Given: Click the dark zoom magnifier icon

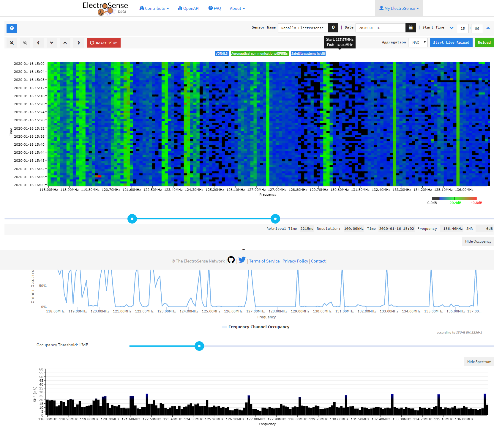Looking at the screenshot, I should [12, 43].
